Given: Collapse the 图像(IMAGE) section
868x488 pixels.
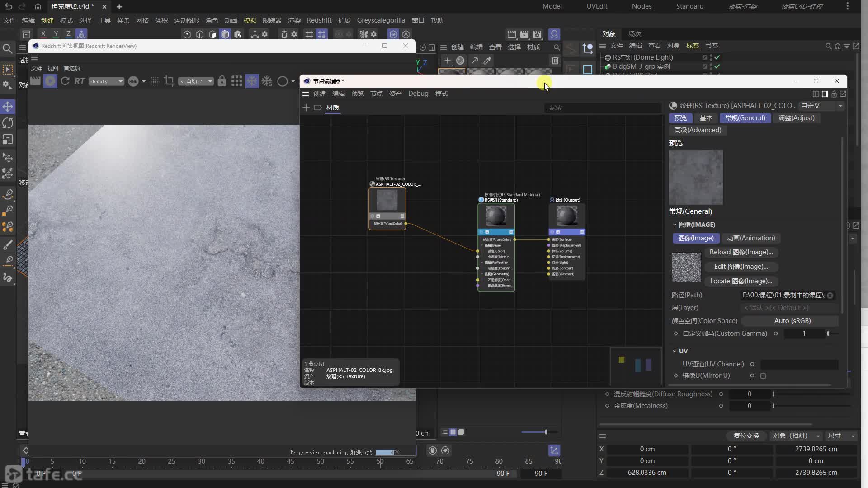Looking at the screenshot, I should 675,225.
